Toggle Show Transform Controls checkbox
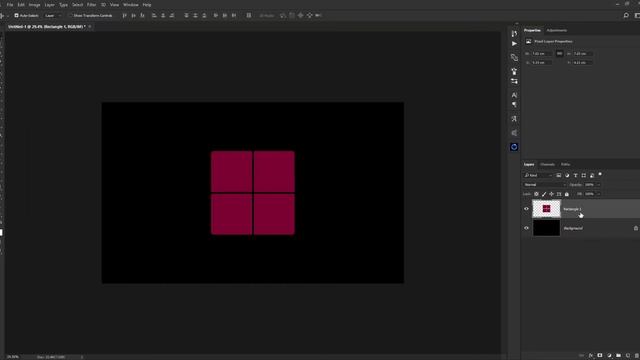The image size is (640, 360). click(x=70, y=16)
